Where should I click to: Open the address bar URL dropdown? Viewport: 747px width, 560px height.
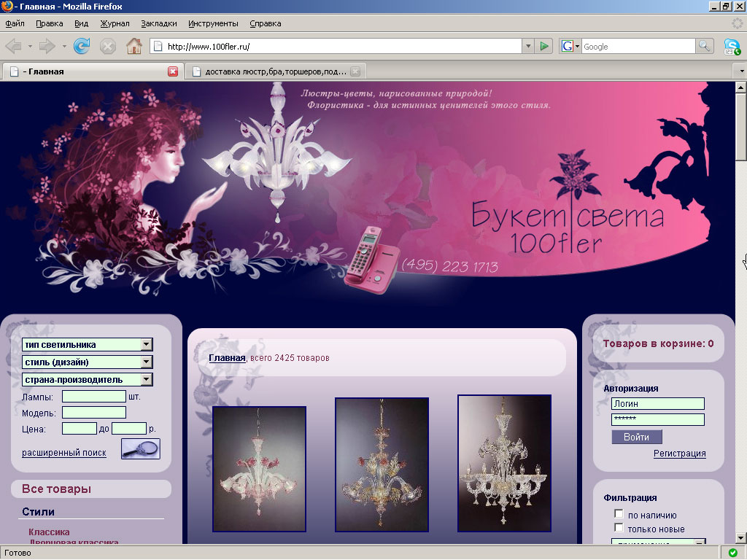click(x=528, y=46)
